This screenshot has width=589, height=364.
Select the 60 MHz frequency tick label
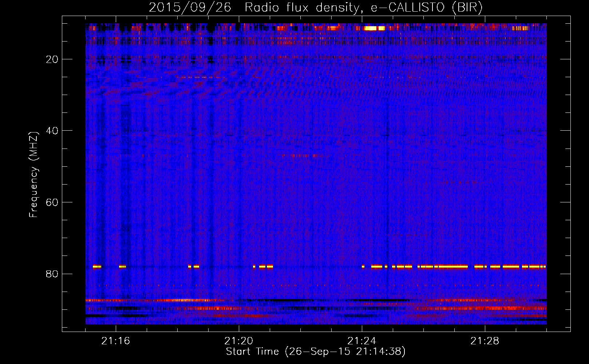click(x=52, y=202)
